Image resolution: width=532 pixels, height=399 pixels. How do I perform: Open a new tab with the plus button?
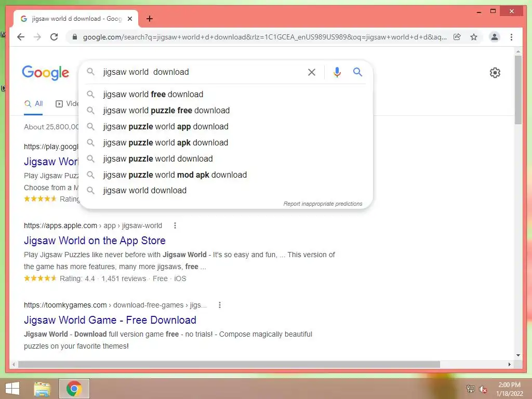point(150,19)
